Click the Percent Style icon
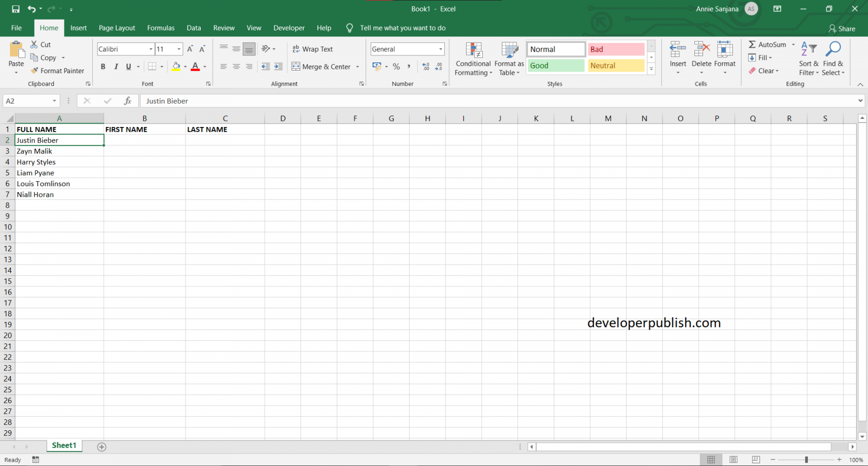The width and height of the screenshot is (868, 466). tap(397, 67)
